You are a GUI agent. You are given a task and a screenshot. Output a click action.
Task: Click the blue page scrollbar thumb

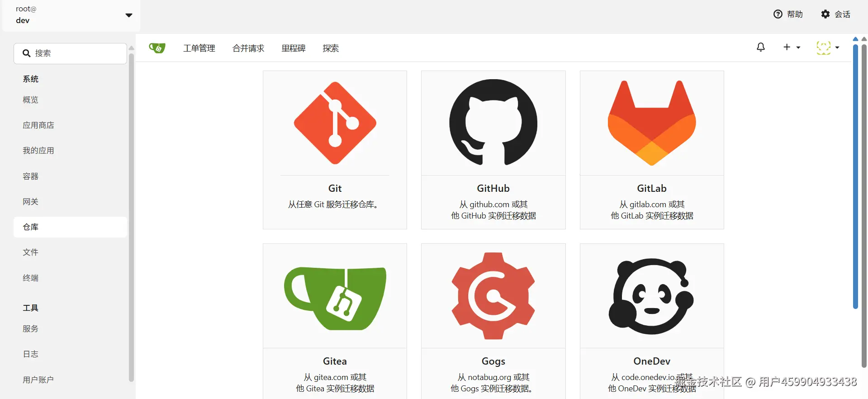[x=855, y=176]
